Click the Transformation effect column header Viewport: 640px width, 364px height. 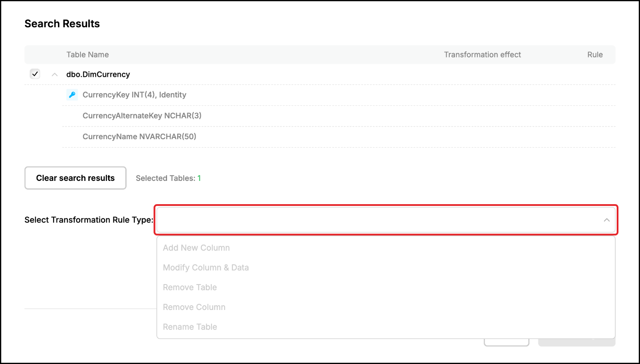pos(482,54)
